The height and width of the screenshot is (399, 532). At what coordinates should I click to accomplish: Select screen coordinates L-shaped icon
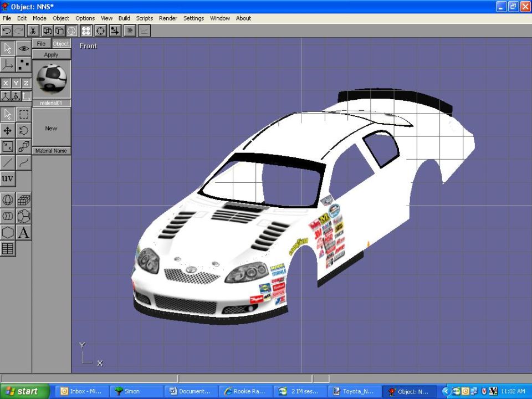click(27, 96)
